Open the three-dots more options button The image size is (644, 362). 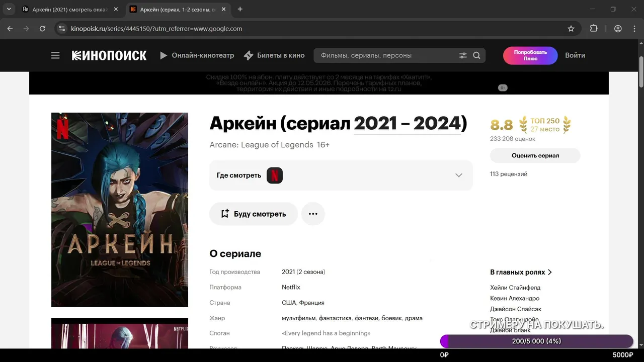[313, 214]
